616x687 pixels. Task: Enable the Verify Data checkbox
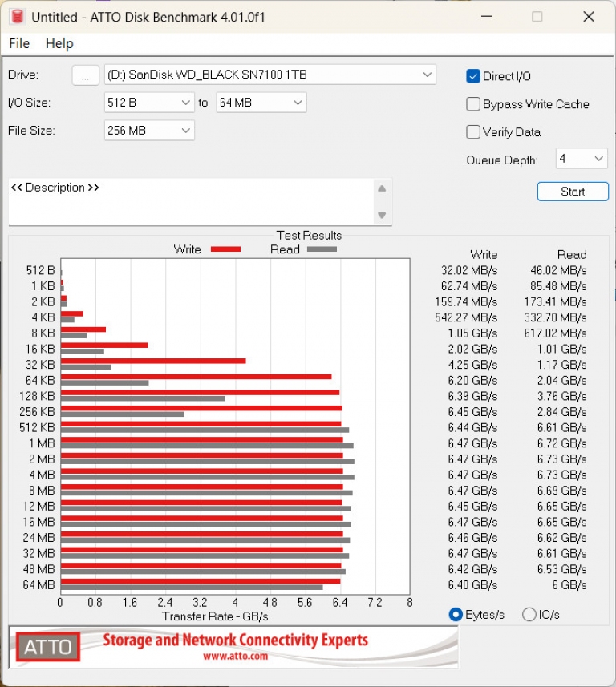click(x=473, y=132)
